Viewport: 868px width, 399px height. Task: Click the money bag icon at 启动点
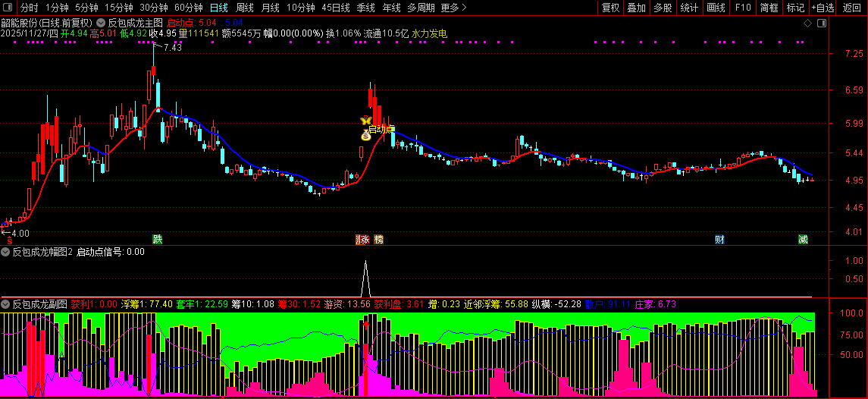tap(365, 135)
